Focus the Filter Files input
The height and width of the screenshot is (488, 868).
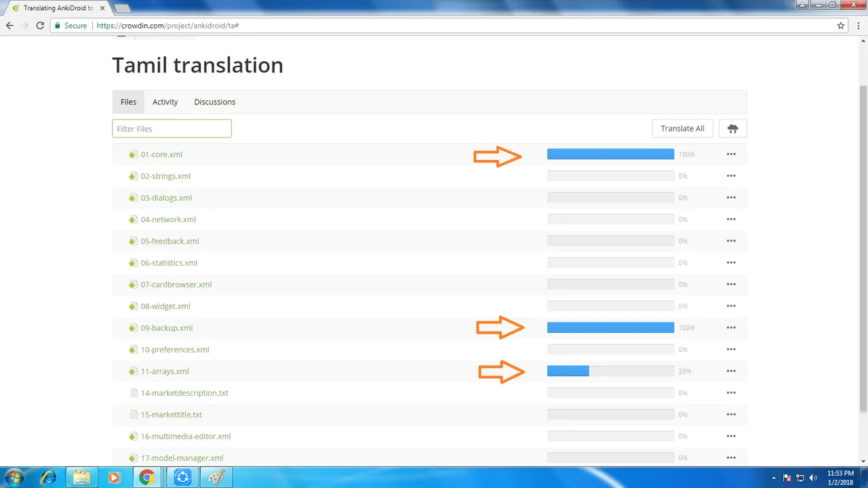coord(172,129)
